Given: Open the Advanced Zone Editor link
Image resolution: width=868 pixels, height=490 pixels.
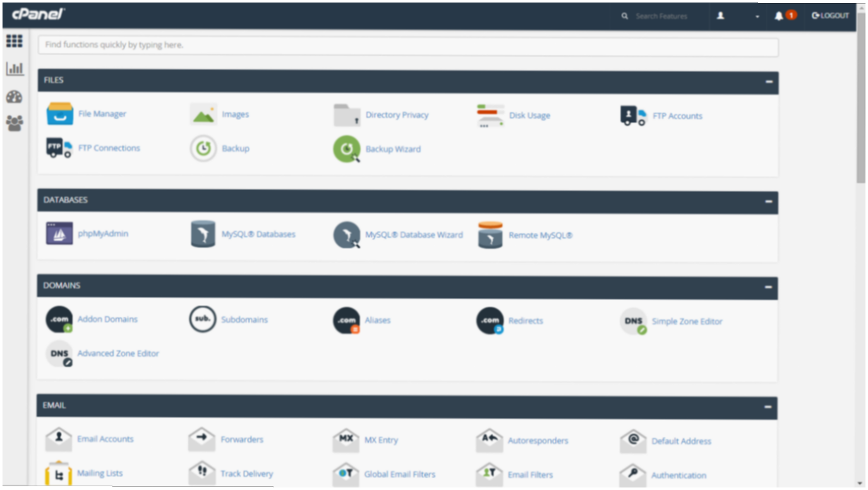Looking at the screenshot, I should (118, 354).
